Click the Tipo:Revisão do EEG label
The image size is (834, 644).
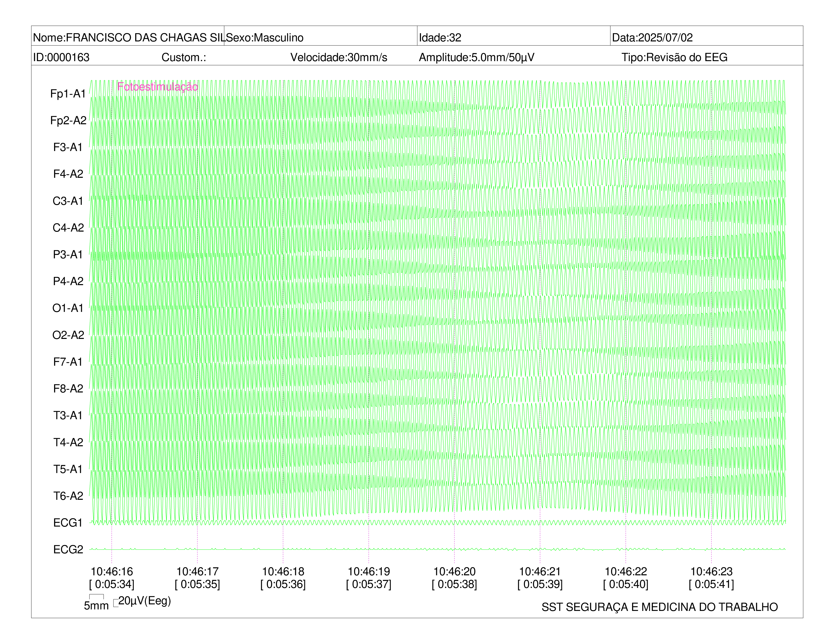coord(674,57)
